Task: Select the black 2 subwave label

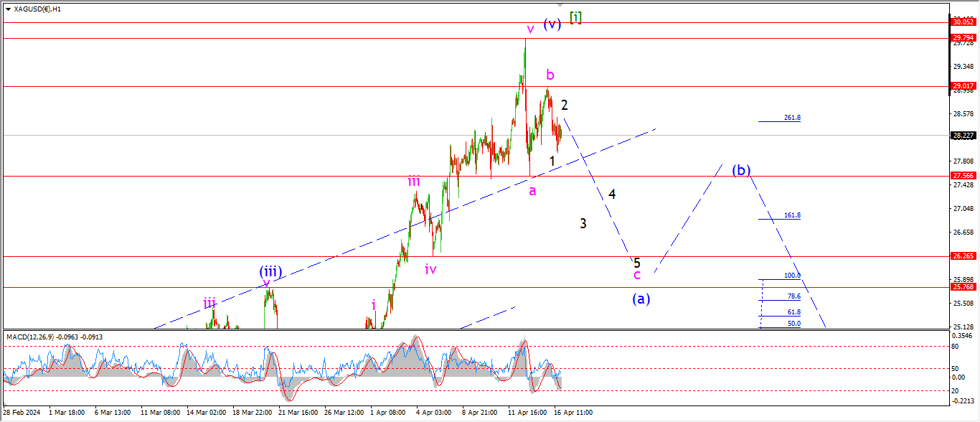Action: [565, 105]
